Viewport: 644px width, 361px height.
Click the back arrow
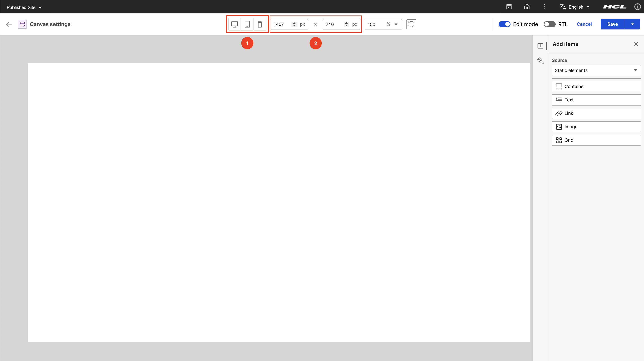click(9, 24)
